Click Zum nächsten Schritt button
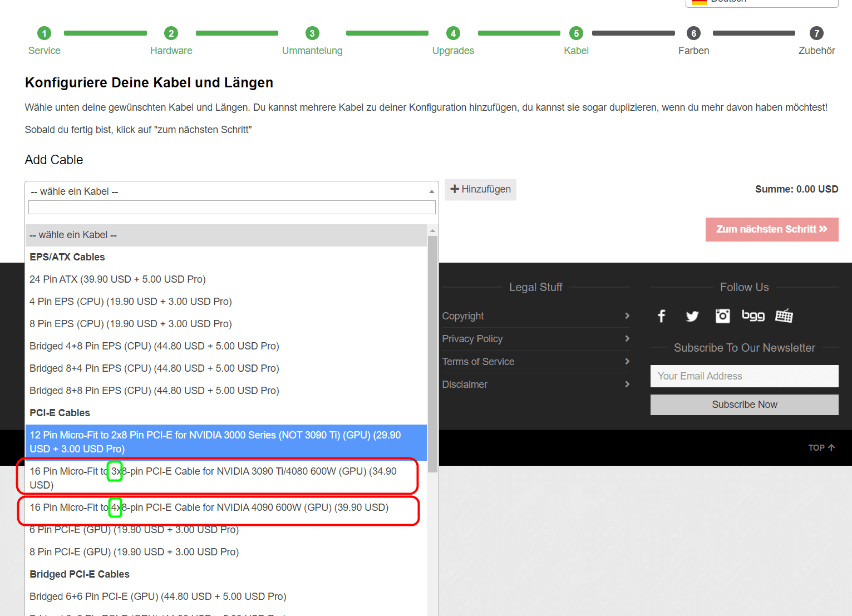 [772, 229]
